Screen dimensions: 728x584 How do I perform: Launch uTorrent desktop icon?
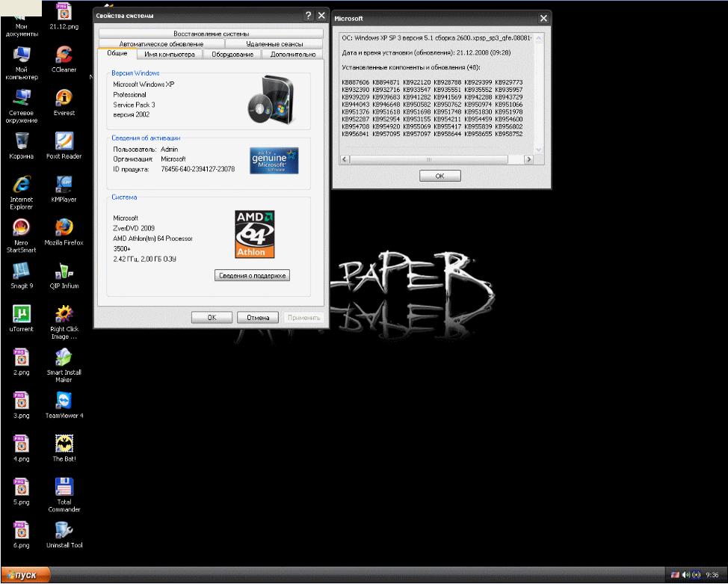pyautogui.click(x=22, y=319)
